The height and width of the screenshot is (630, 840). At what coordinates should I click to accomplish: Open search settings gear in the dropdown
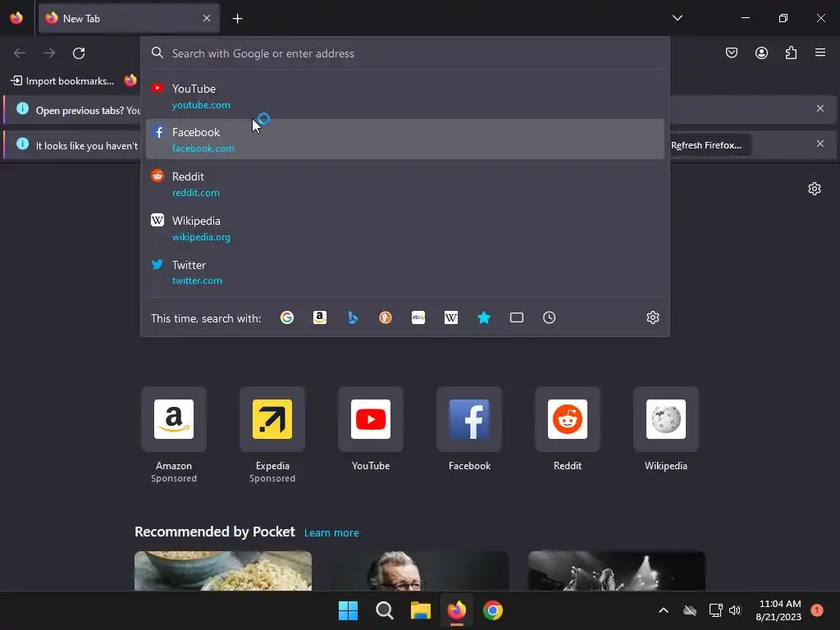(652, 317)
